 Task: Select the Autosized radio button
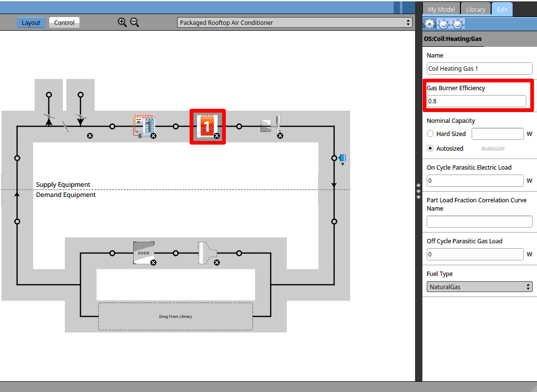(430, 148)
